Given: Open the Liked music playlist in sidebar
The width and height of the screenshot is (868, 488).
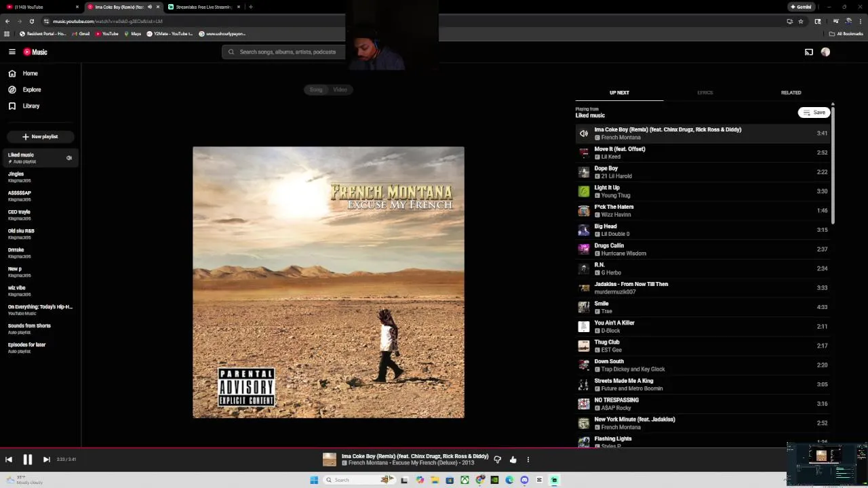Looking at the screenshot, I should coord(40,158).
